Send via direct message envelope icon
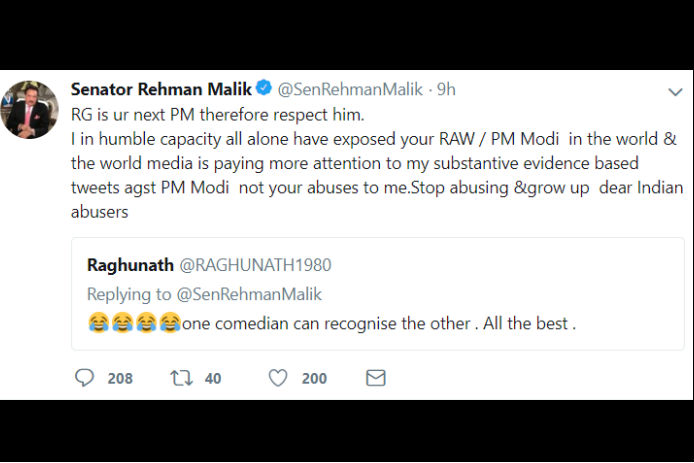This screenshot has height=463, width=694. (376, 378)
